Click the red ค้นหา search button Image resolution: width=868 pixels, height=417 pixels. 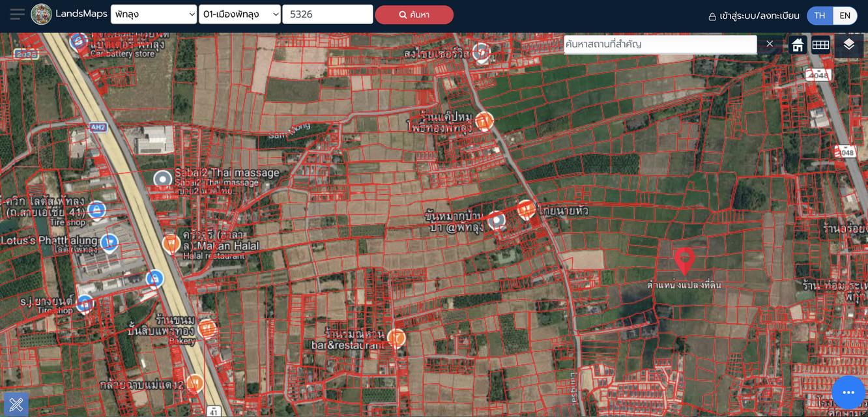(414, 14)
